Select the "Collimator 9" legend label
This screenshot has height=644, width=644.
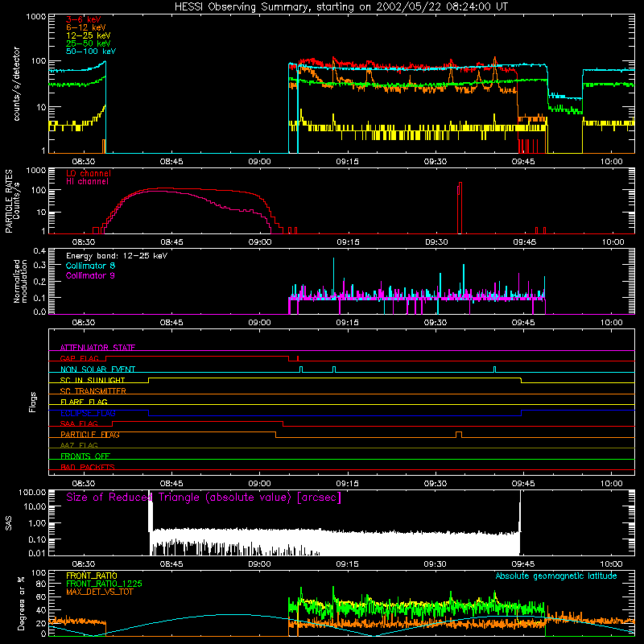click(x=90, y=275)
